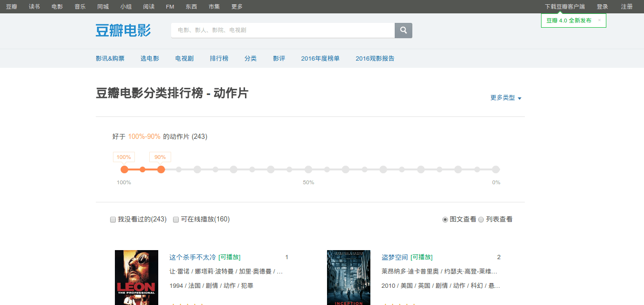Open the 更多 menu in top bar
Viewport: 644px width, 305px height.
(237, 7)
